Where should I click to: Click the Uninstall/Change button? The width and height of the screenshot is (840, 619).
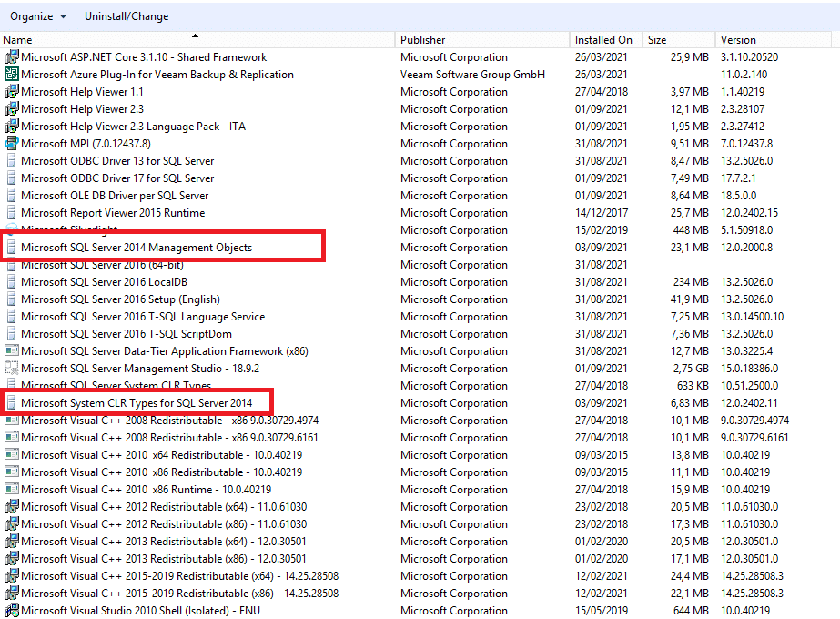[x=127, y=16]
